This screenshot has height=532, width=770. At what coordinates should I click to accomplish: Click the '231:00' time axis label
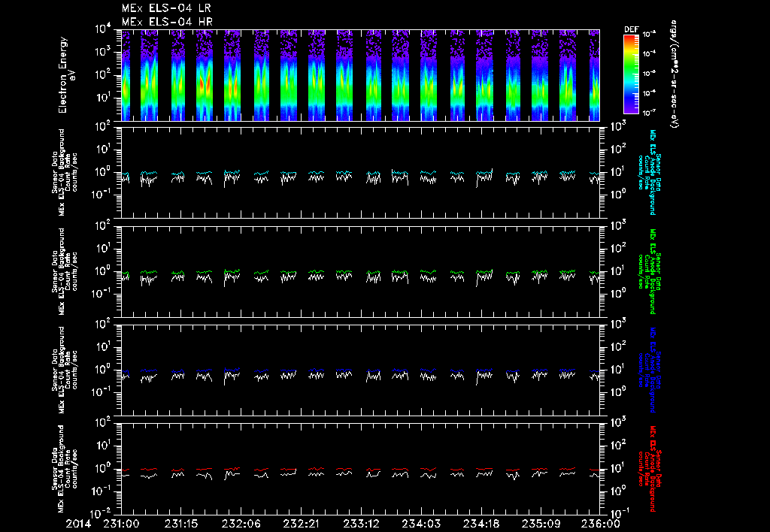pyautogui.click(x=121, y=524)
